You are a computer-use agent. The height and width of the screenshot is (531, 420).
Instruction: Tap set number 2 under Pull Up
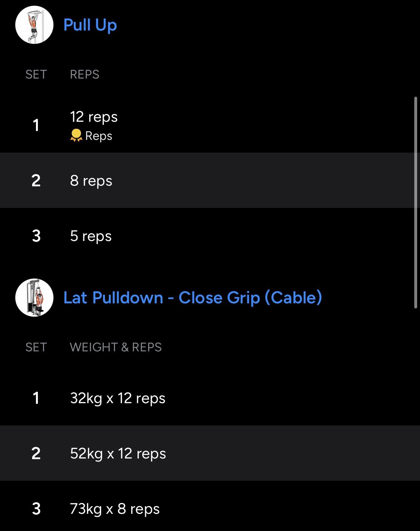coord(36,181)
